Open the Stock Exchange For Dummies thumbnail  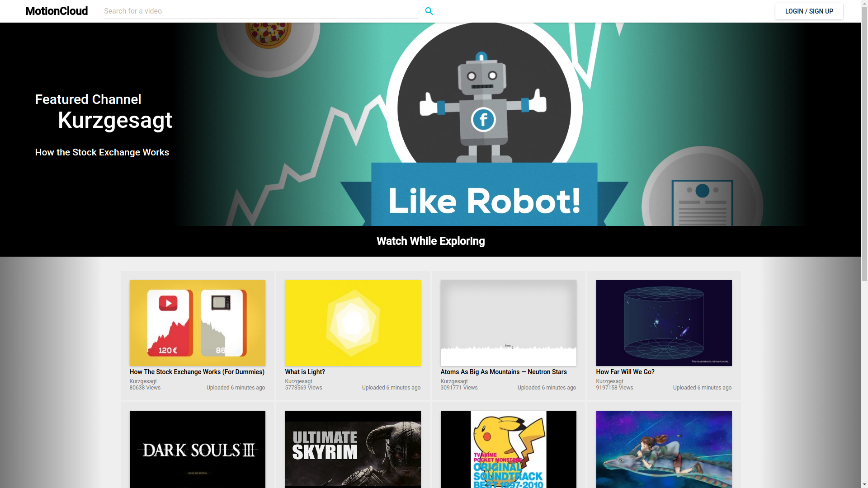[x=198, y=323]
